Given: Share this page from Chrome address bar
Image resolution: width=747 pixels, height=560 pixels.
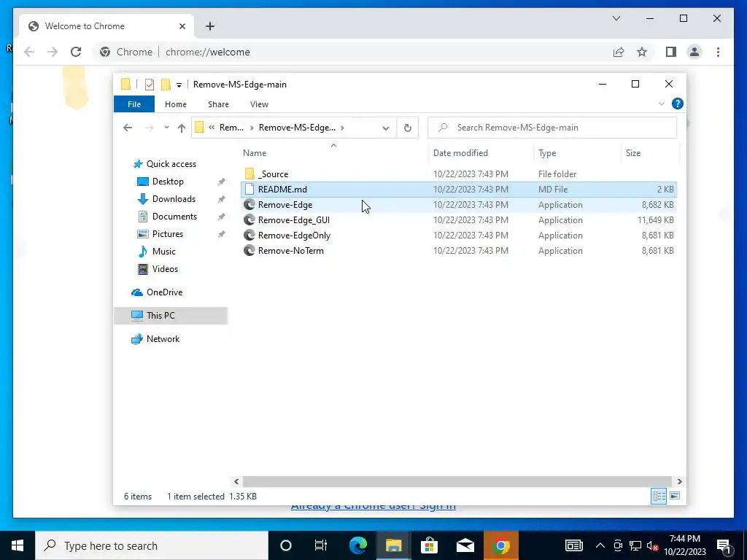Looking at the screenshot, I should tap(619, 52).
